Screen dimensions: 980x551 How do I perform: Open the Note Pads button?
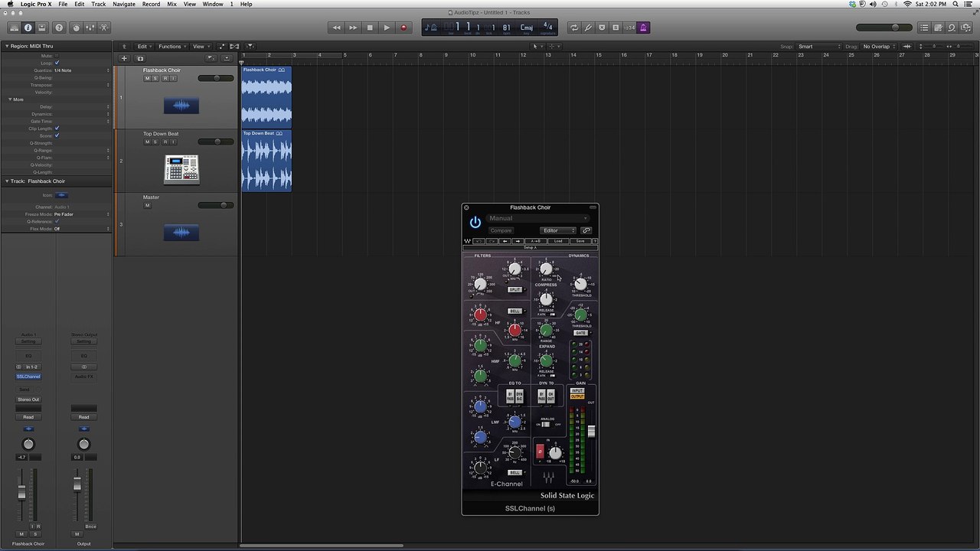tap(938, 28)
